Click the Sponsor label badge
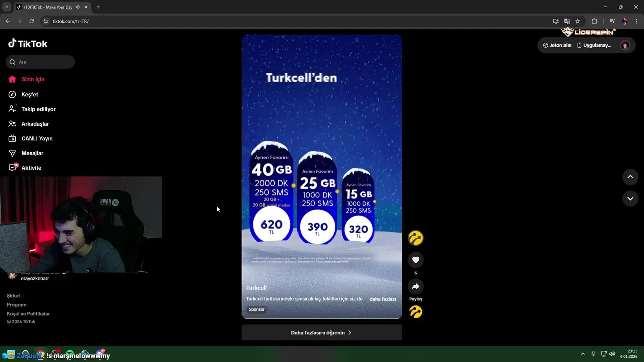This screenshot has height=362, width=644. tap(256, 309)
